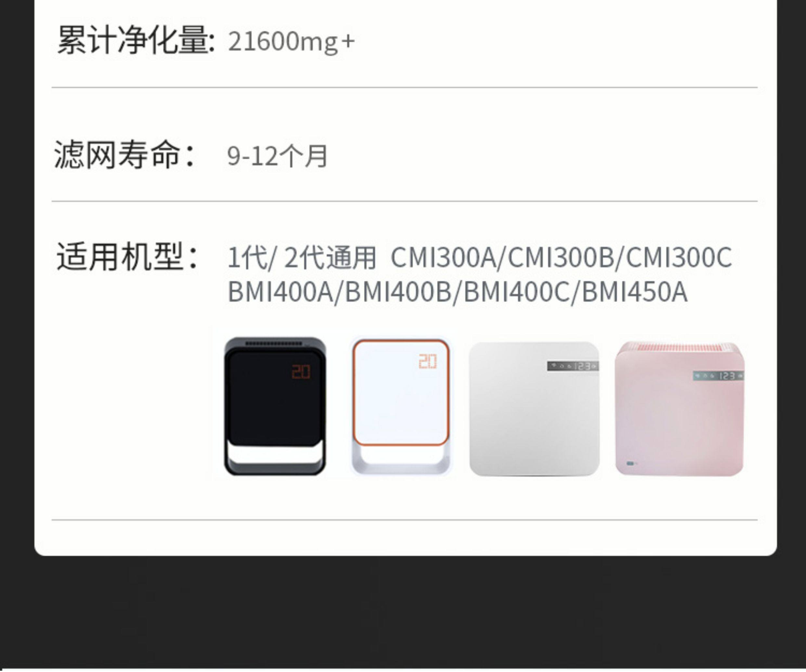Image resolution: width=806 pixels, height=672 pixels.
Task: Click the top vent grille of black purifier
Action: (275, 343)
